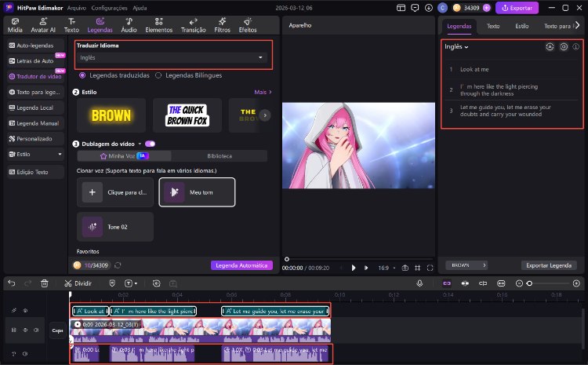Viewport: 588px width, 365px height.
Task: Mute the video track audio
Action: [36, 330]
